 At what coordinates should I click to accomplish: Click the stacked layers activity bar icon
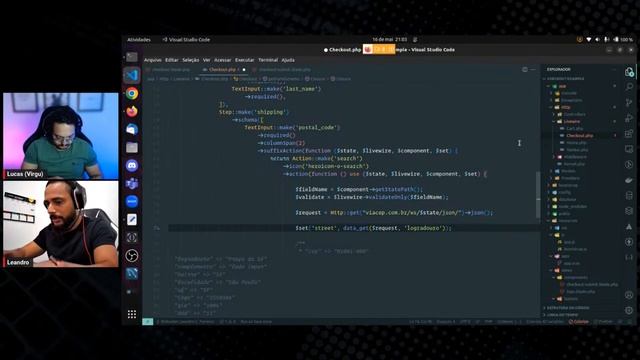629,211
